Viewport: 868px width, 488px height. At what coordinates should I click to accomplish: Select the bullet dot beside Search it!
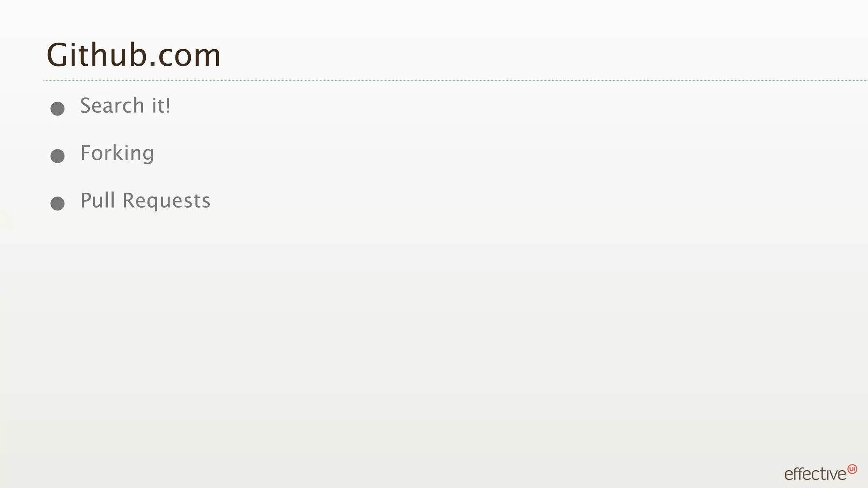tap(58, 108)
